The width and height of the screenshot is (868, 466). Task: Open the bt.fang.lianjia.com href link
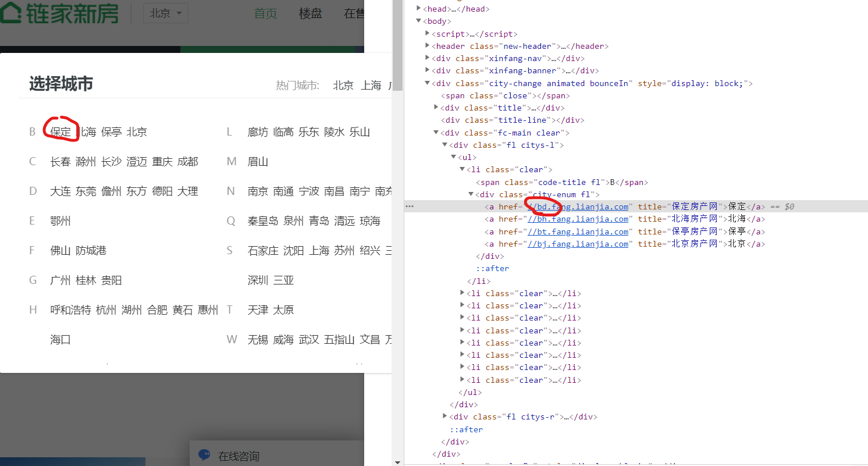point(578,232)
